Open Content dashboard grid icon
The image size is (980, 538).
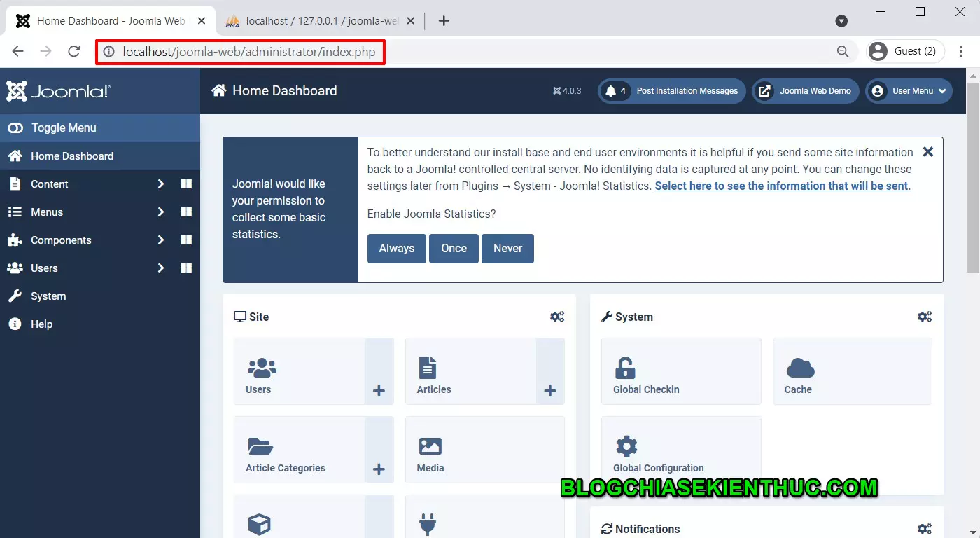point(186,184)
